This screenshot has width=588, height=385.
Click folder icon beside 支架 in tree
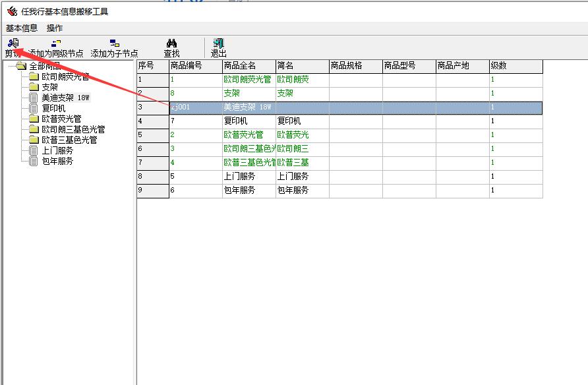click(x=34, y=87)
